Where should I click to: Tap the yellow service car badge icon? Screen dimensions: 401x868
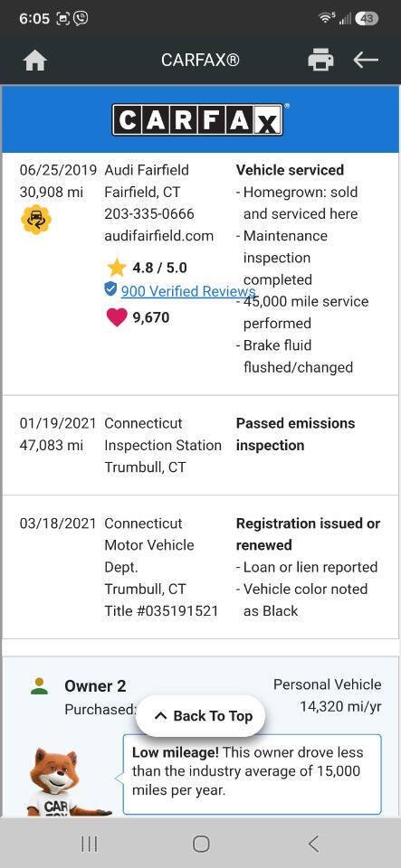(36, 220)
